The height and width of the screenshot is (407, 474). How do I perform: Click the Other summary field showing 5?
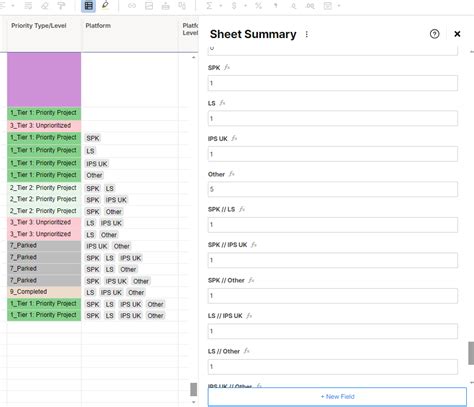tap(333, 189)
